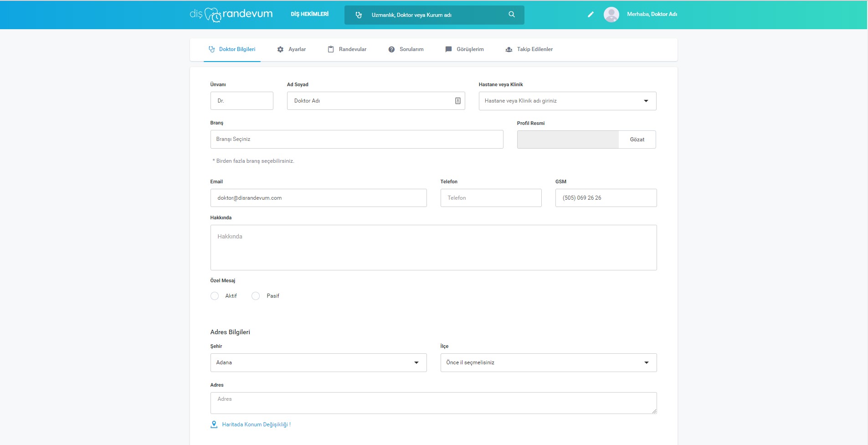Open the Şehir dropdown showing Adana

click(318, 362)
